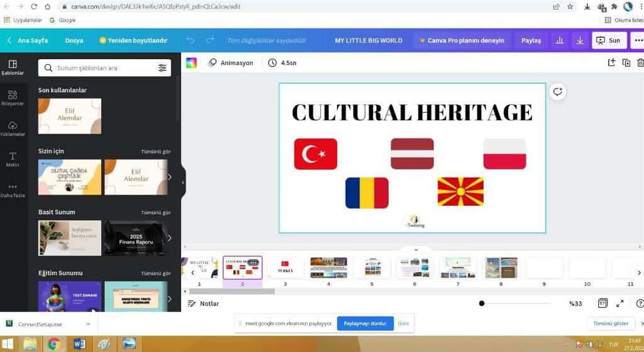Open the Yüklemeler uploads panel

coord(13,128)
